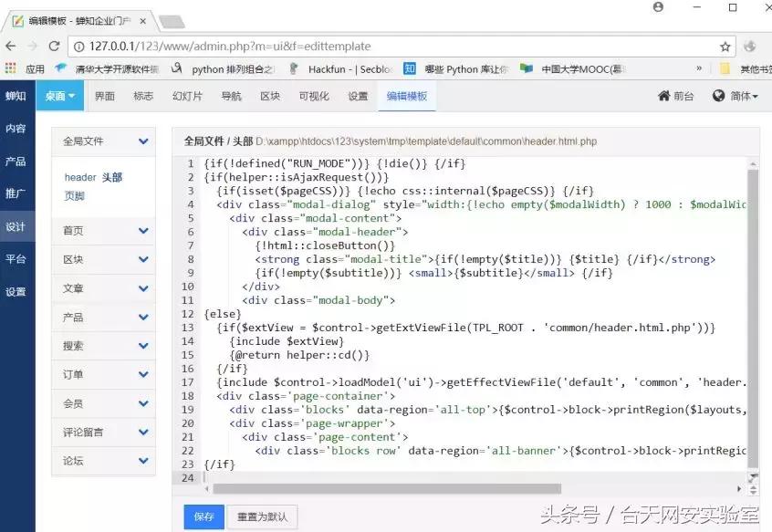Reload the page with refresh icon
Image resolution: width=772 pixels, height=532 pixels.
coord(54,47)
